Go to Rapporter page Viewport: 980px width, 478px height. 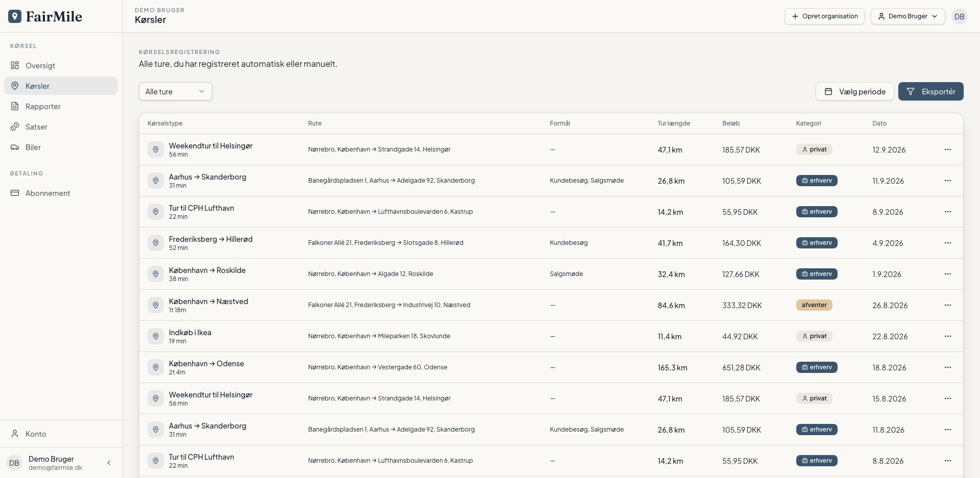(61, 106)
